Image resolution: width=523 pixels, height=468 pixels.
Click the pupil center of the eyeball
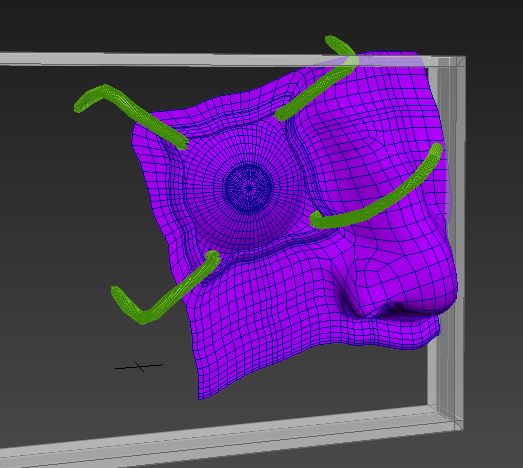249,188
